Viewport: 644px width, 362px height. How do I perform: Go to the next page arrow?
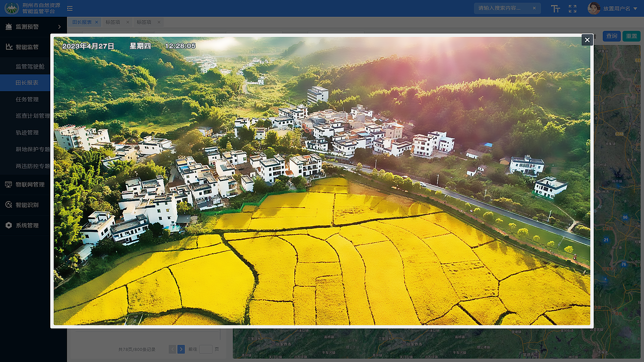(181, 349)
